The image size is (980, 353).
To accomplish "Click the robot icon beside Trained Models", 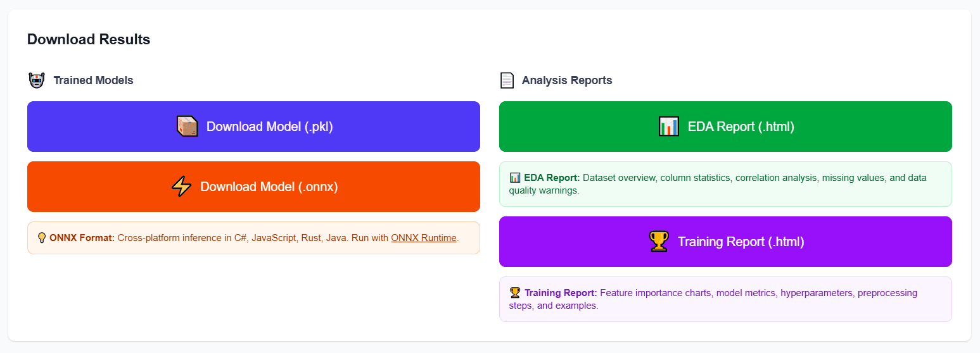I will pos(37,80).
